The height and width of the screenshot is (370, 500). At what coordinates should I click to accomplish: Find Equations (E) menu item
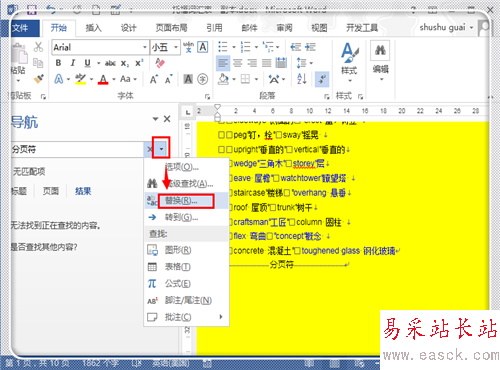(x=187, y=284)
